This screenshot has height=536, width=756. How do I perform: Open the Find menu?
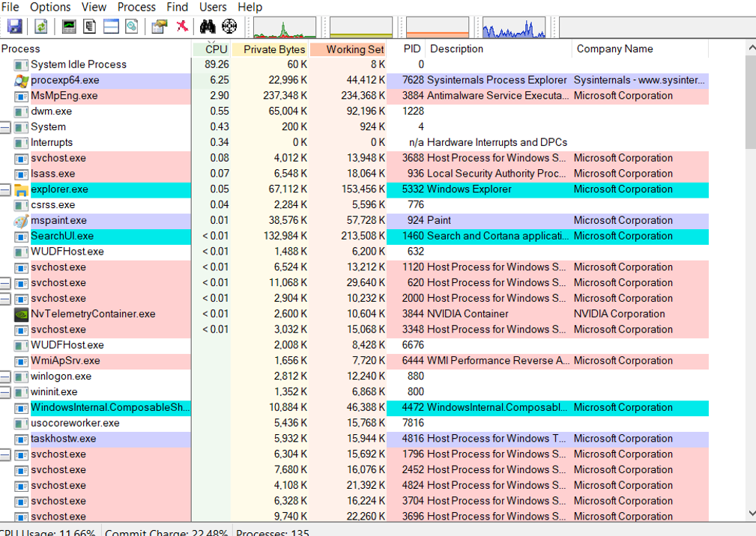177,7
